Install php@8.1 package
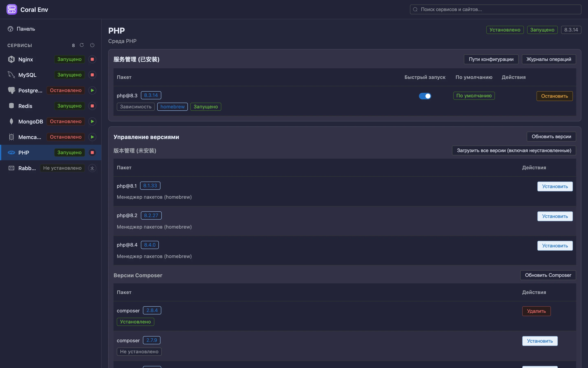The height and width of the screenshot is (368, 588). 555,186
